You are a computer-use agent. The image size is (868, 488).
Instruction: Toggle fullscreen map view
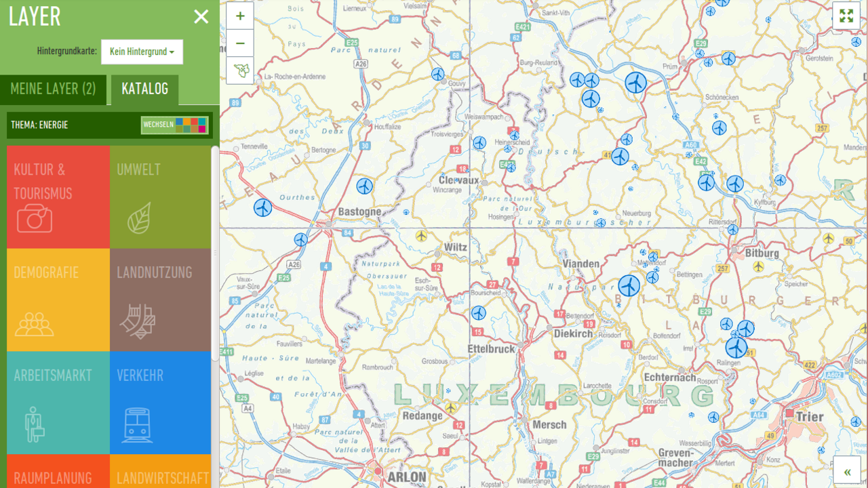click(x=846, y=16)
